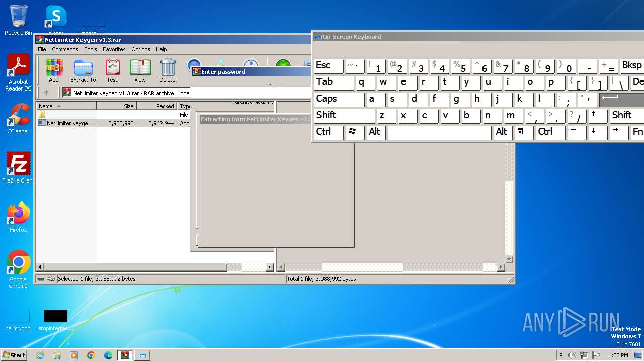644x362 pixels.
Task: Open Windows Explorer from taskbar
Action: coord(57,355)
